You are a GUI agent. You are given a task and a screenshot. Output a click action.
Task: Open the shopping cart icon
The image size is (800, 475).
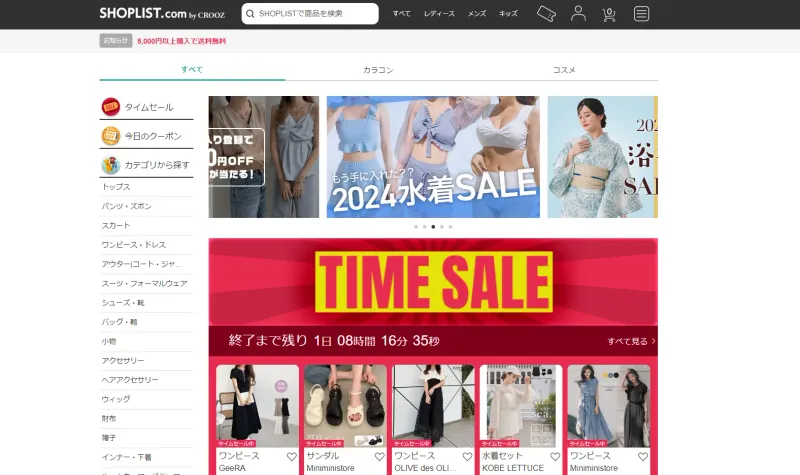point(609,14)
